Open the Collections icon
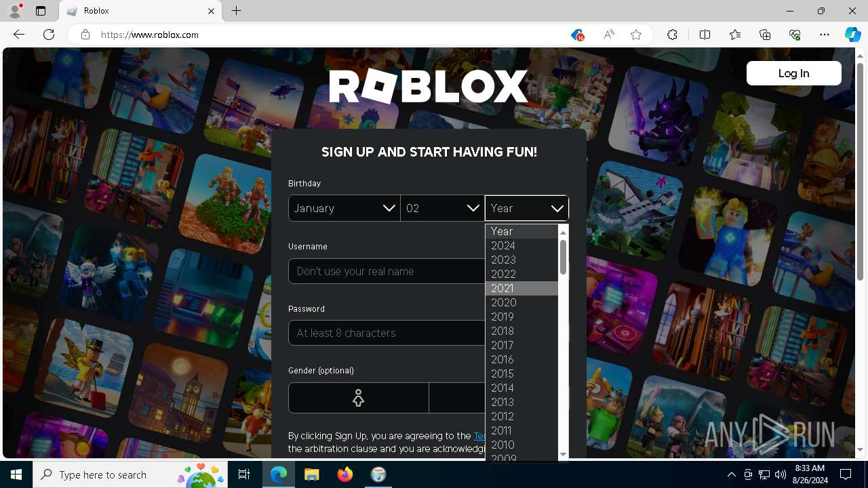 [765, 35]
